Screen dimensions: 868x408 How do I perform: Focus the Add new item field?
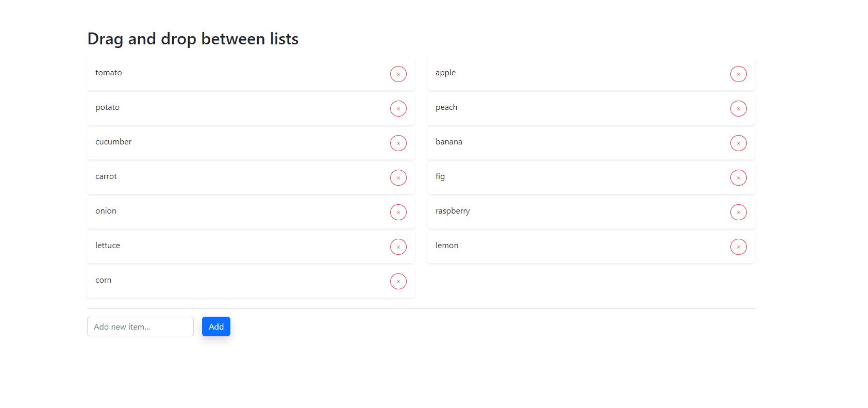tap(140, 327)
